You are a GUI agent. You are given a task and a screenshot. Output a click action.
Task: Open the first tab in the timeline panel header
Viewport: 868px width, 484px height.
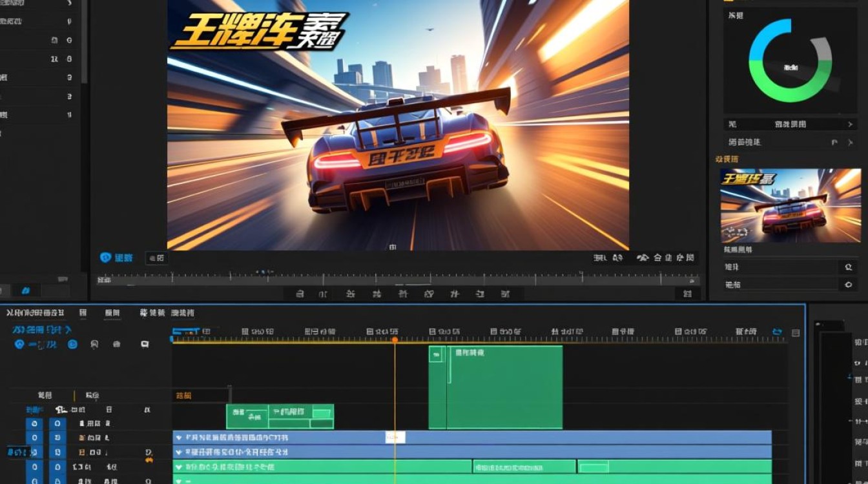pyautogui.click(x=36, y=313)
